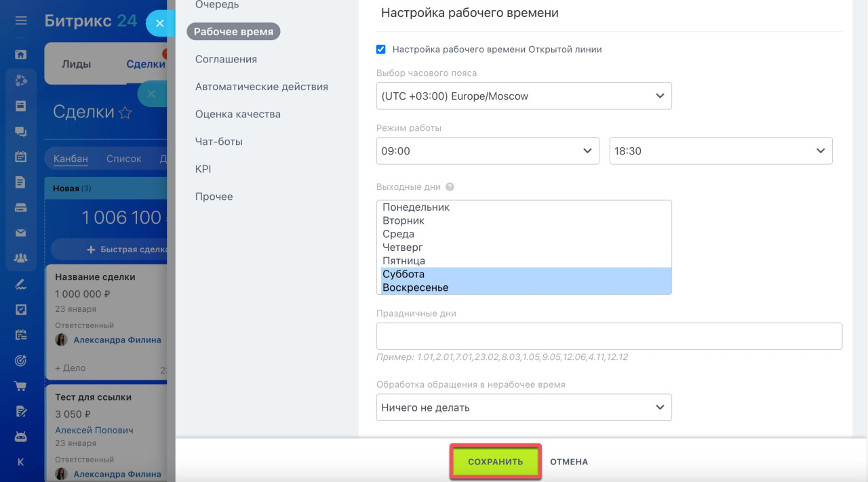This screenshot has height=482, width=868.
Task: Open the hamburger menu icon
Action: coord(21,21)
